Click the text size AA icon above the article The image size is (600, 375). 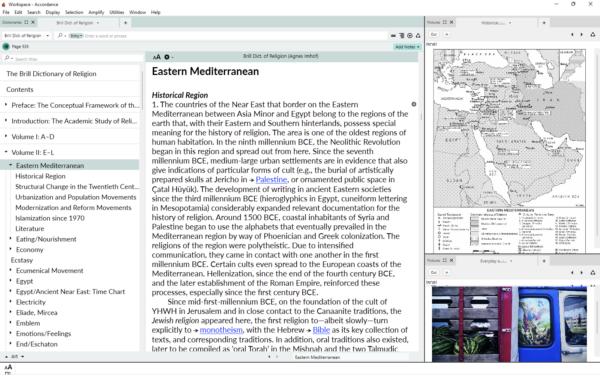tap(157, 57)
